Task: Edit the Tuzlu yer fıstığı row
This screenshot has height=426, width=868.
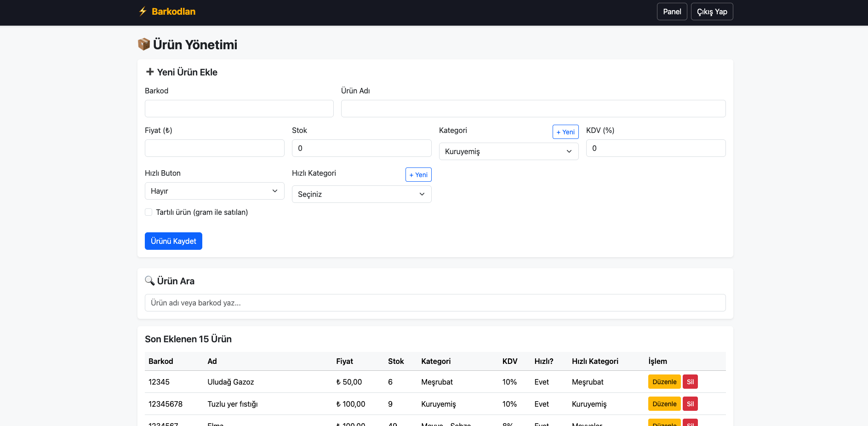Action: point(664,404)
